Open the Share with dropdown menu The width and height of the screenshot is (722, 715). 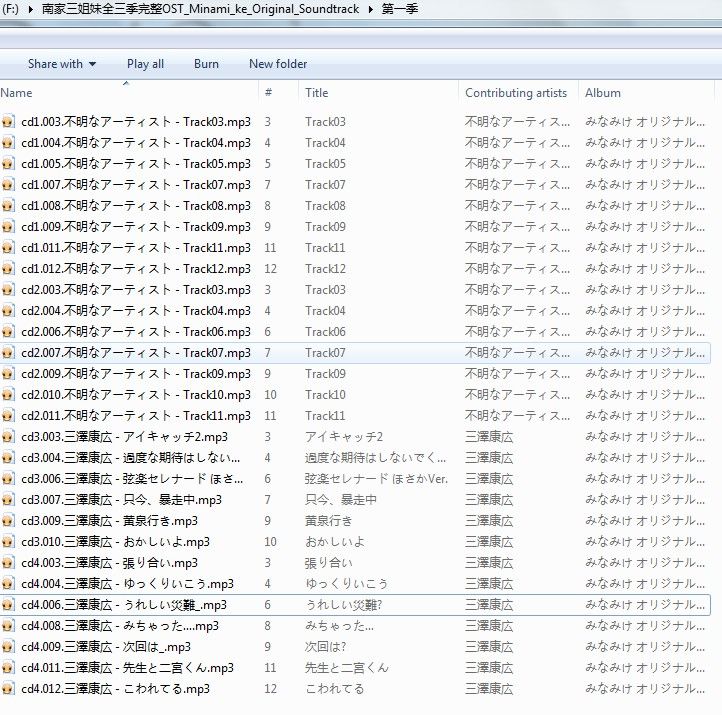[62, 64]
